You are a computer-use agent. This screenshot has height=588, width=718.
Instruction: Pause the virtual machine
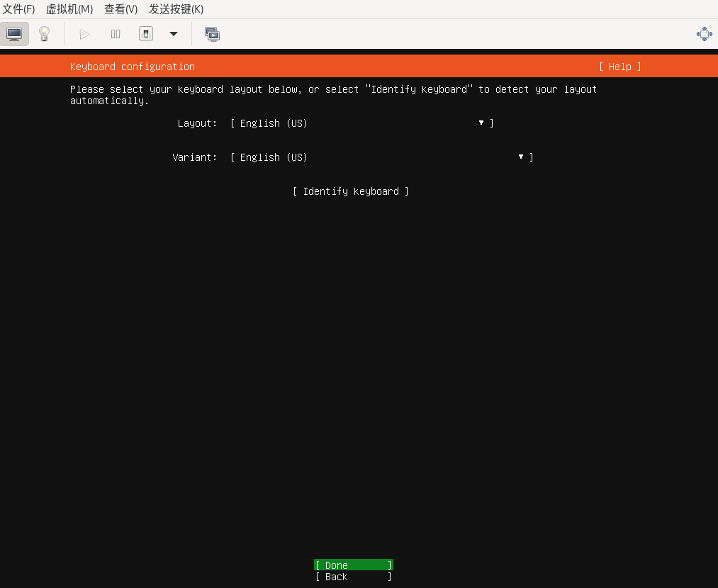[x=116, y=34]
